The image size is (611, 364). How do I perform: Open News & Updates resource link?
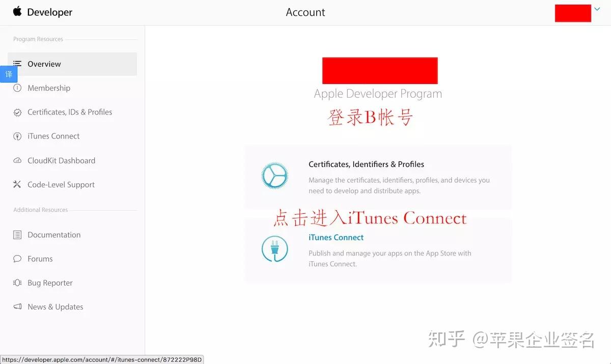click(x=55, y=306)
